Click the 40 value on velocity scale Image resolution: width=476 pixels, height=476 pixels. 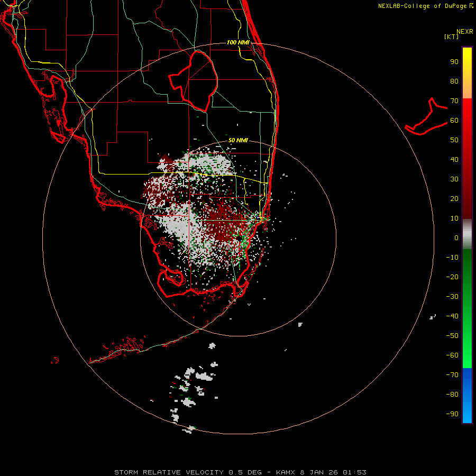click(454, 159)
